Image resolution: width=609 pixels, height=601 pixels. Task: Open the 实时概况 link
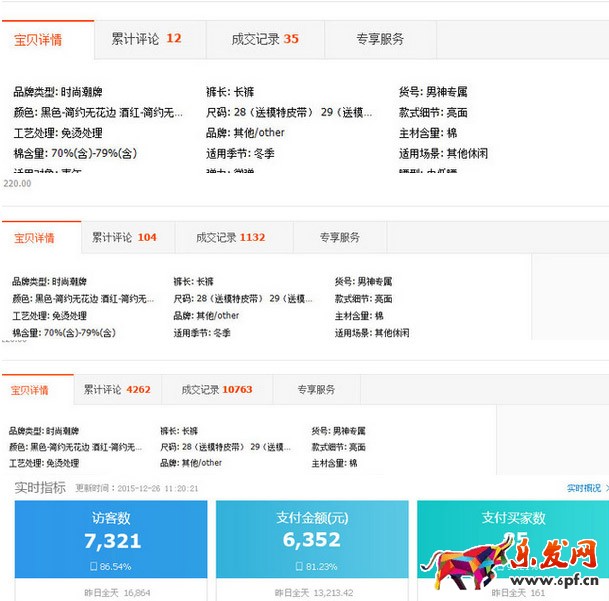click(x=583, y=488)
